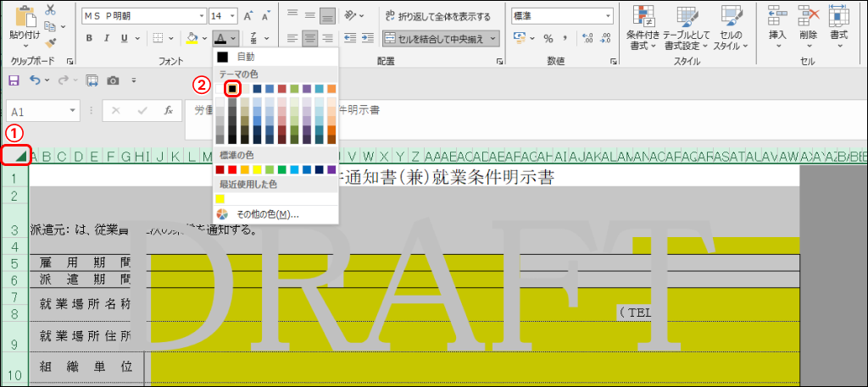Click Save icon in quick access toolbar

point(14,80)
